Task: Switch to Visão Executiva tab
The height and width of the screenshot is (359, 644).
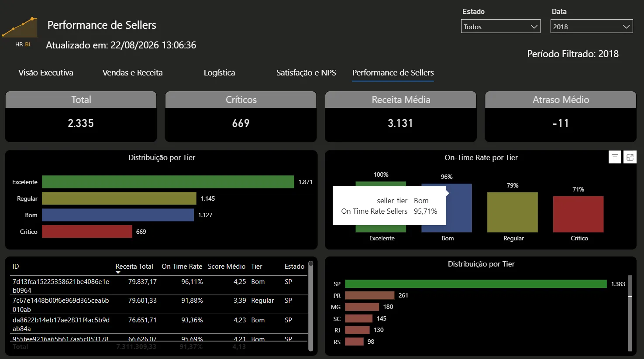Action: click(46, 73)
